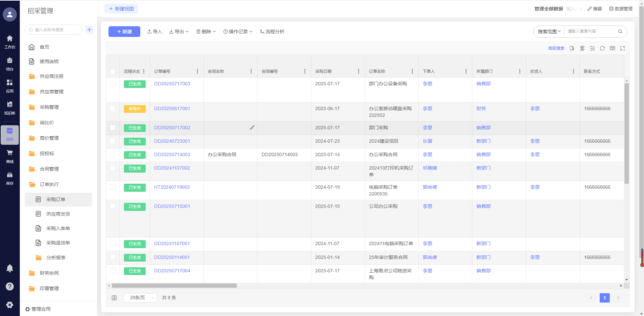Click the pencil edit icon in contract name cell

click(252, 128)
